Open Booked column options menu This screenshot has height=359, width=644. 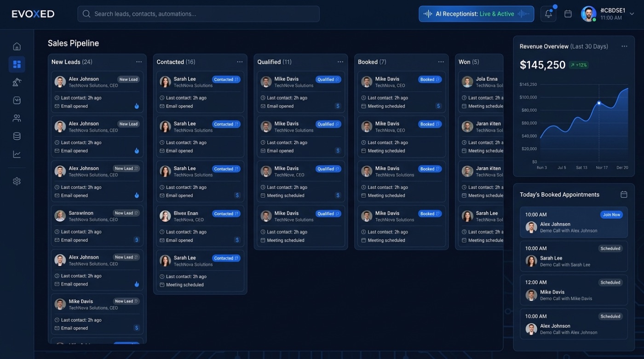tap(441, 62)
